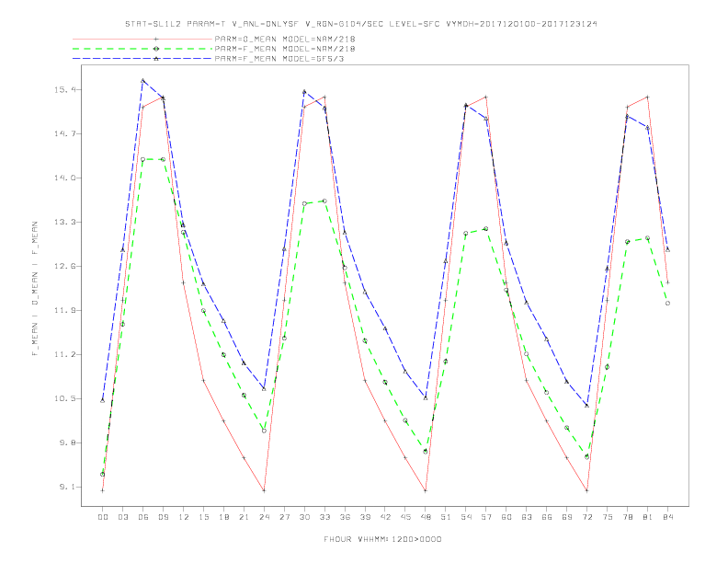Click x-axis forecast hour label 51
728x563 pixels.
point(446,517)
